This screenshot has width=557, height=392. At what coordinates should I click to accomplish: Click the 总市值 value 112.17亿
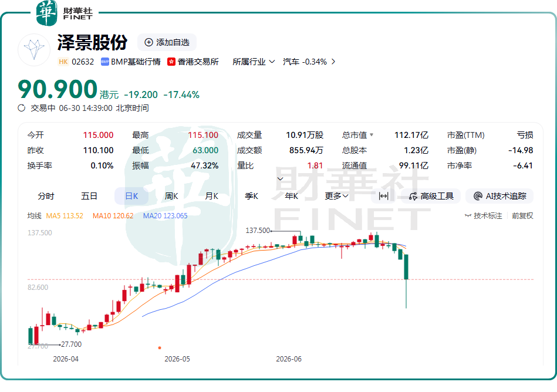411,135
